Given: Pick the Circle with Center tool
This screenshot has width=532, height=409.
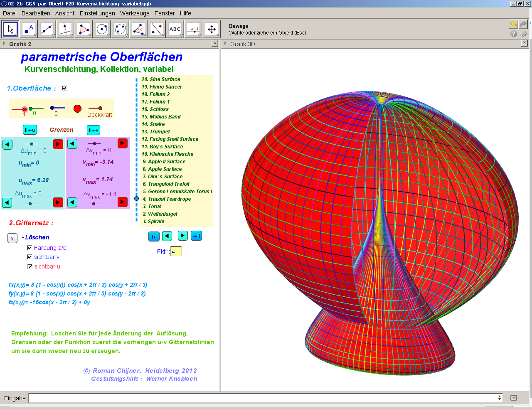Looking at the screenshot, I should pos(102,29).
